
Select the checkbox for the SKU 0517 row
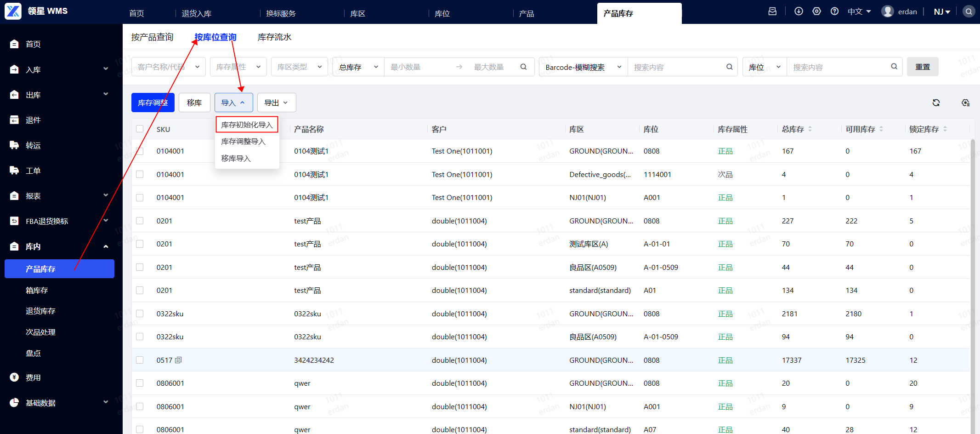pyautogui.click(x=140, y=360)
